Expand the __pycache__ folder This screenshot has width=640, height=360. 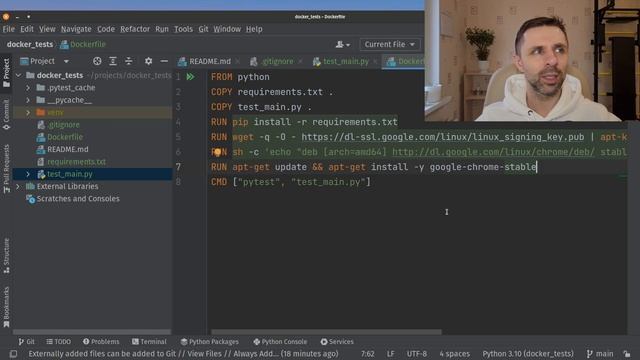[28, 100]
